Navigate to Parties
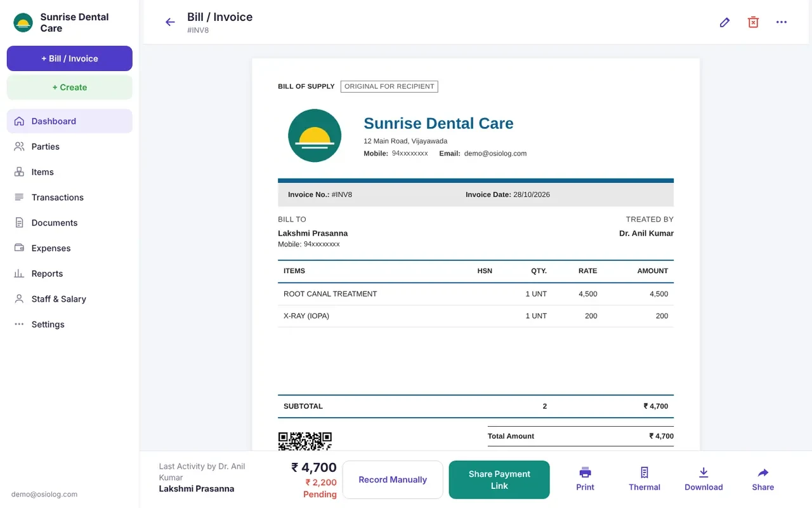This screenshot has width=812, height=508. click(x=70, y=147)
